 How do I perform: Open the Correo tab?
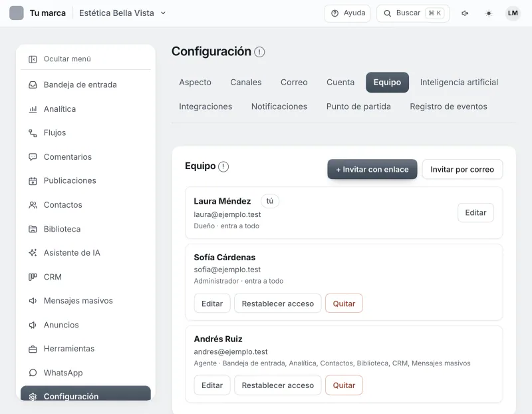tap(294, 82)
